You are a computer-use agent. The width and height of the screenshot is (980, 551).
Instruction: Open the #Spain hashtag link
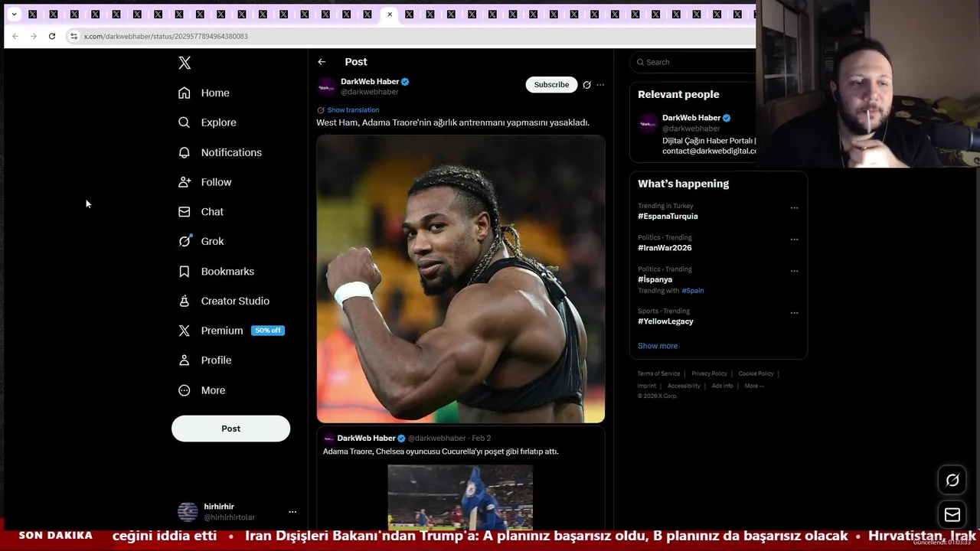point(693,291)
